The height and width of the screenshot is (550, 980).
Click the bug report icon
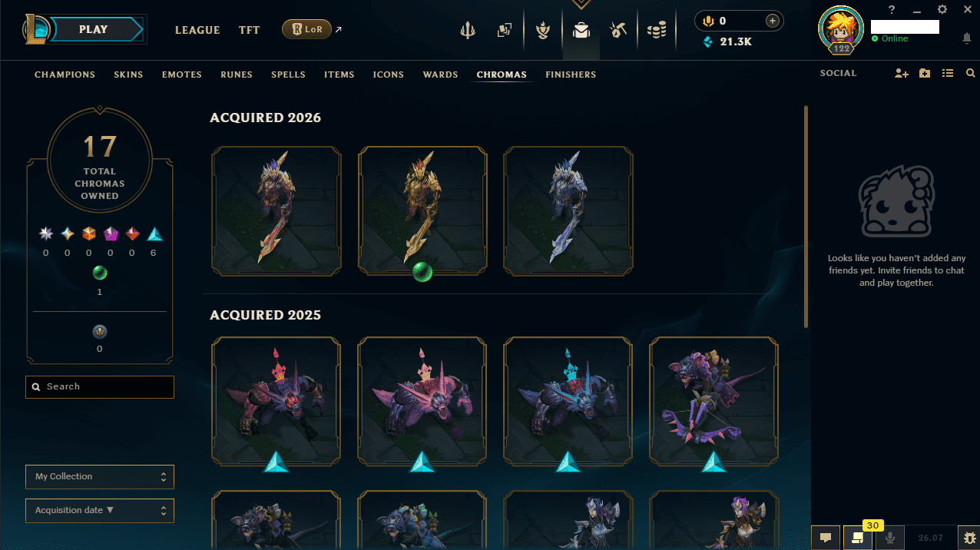tap(968, 538)
